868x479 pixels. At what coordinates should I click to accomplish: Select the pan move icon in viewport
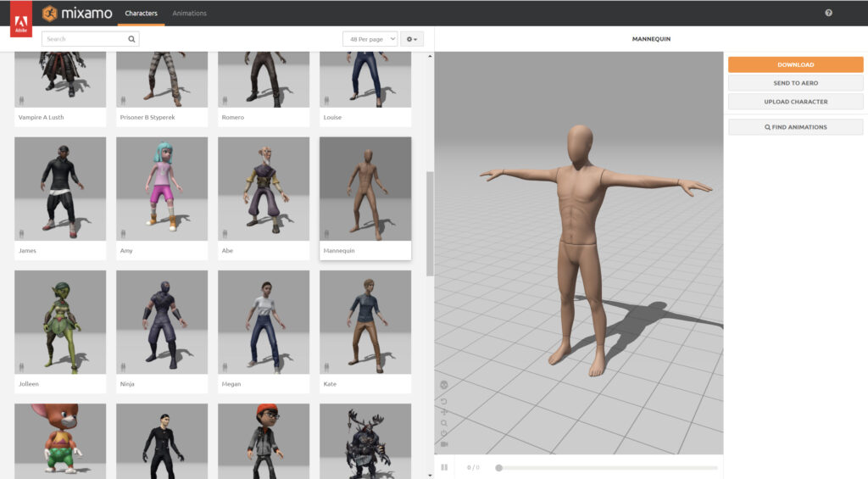444,412
